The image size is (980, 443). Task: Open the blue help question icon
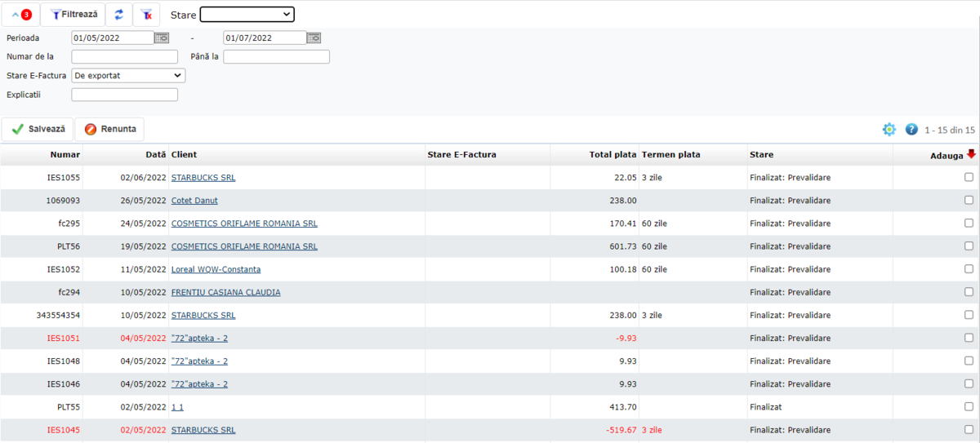(x=911, y=130)
